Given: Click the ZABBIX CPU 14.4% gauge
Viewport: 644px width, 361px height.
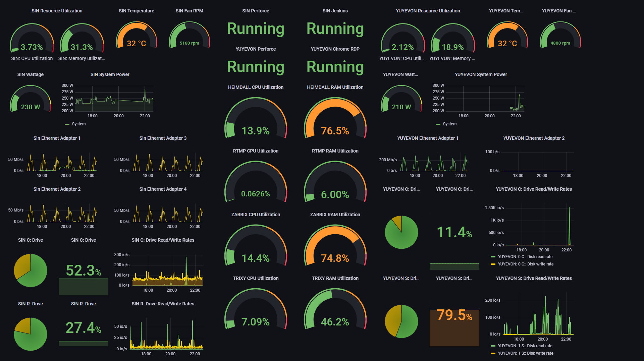Looking at the screenshot, I should pyautogui.click(x=256, y=246).
